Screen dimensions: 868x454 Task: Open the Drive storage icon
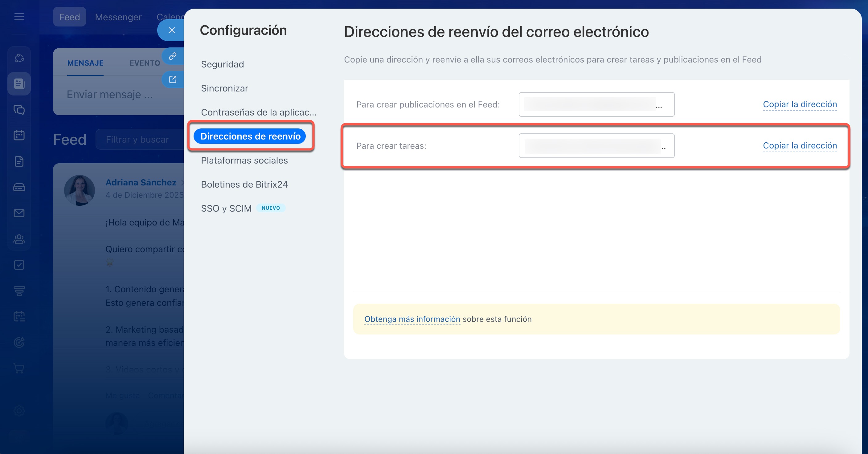[19, 187]
